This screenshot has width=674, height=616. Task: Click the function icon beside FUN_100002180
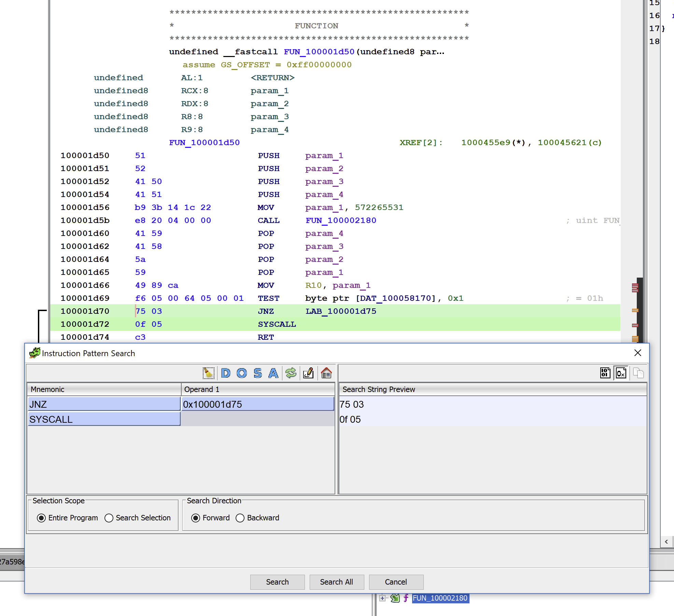pos(406,598)
